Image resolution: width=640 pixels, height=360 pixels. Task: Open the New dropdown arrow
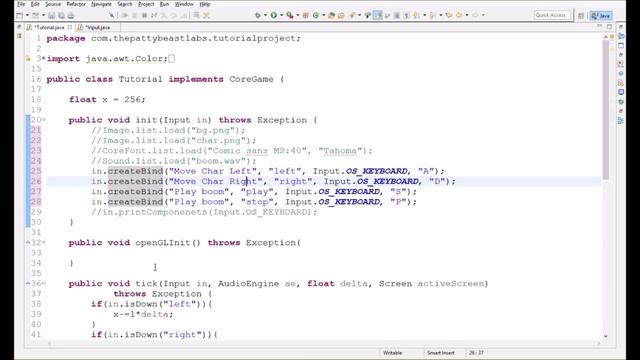coord(27,15)
